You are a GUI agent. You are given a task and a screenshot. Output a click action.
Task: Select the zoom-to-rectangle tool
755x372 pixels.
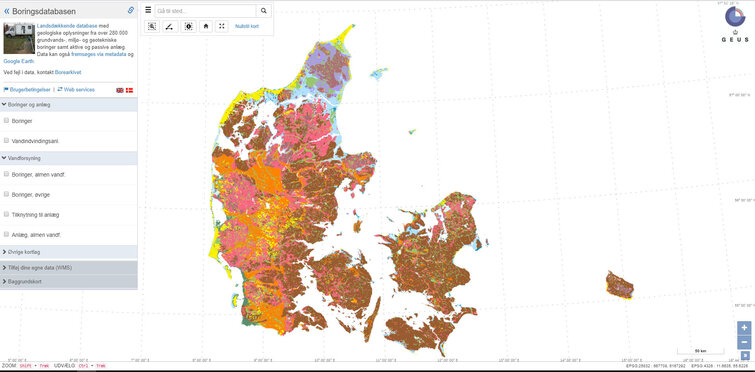coord(152,26)
